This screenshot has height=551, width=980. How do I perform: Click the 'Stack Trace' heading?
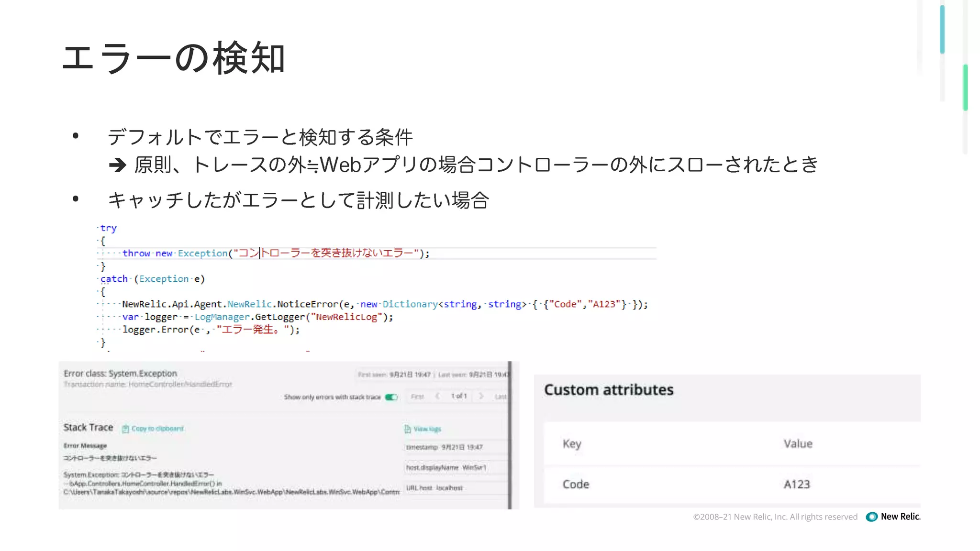(88, 427)
